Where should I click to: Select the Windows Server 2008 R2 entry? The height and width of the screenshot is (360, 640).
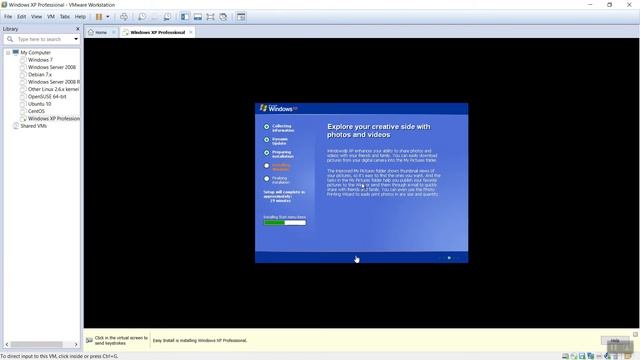pos(53,82)
